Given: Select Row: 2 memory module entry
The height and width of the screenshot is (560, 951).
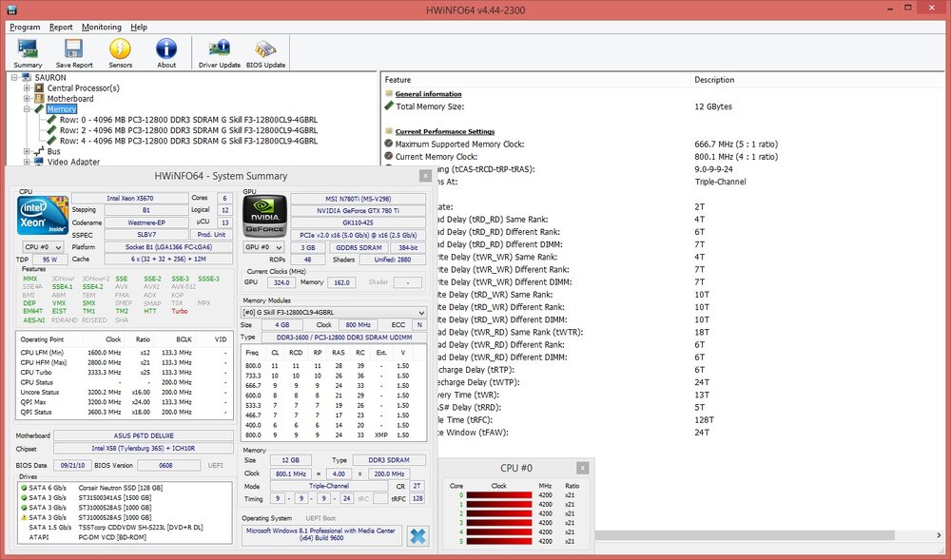Looking at the screenshot, I should point(188,130).
